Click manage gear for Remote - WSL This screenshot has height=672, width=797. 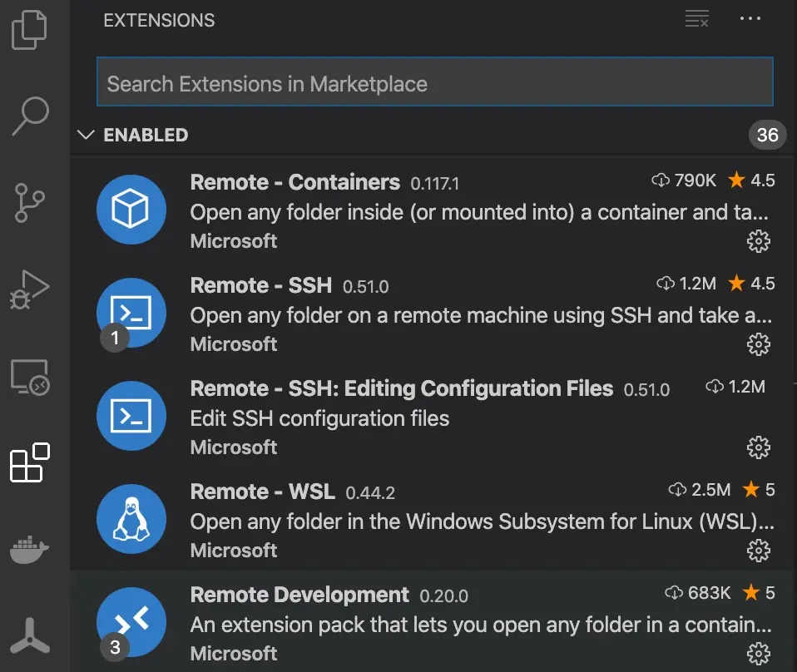(x=758, y=550)
